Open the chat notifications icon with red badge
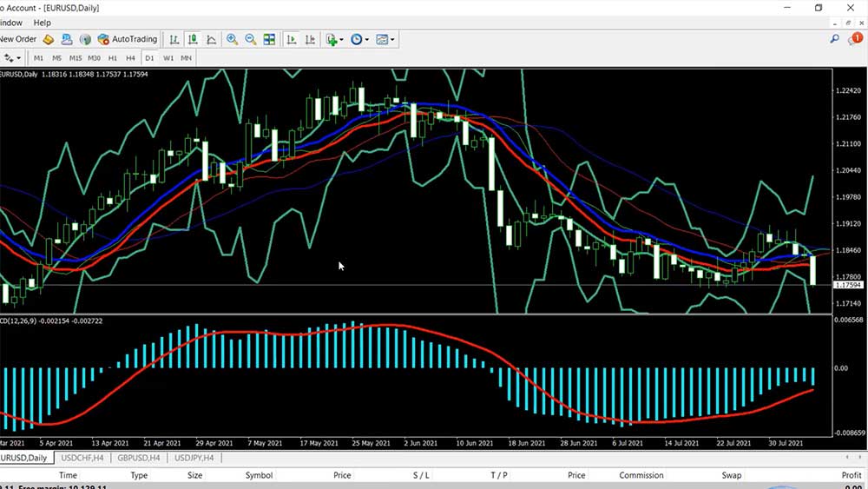868x489 pixels. point(855,39)
